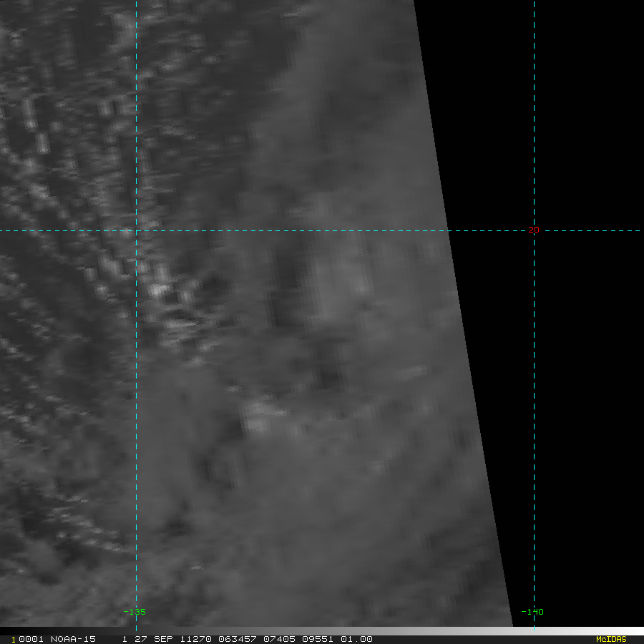
Task: Select the 0001 image number text
Action: [31, 640]
